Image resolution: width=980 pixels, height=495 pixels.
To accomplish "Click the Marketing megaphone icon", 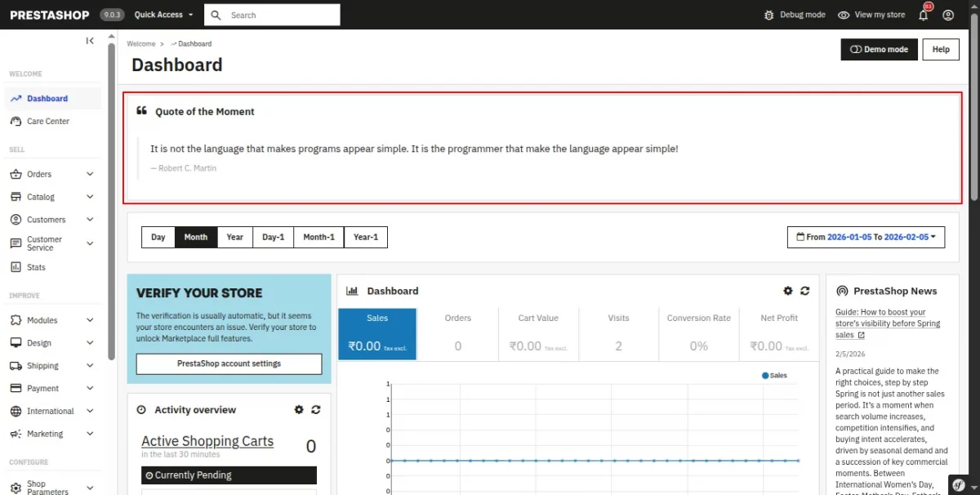I will pos(16,434).
